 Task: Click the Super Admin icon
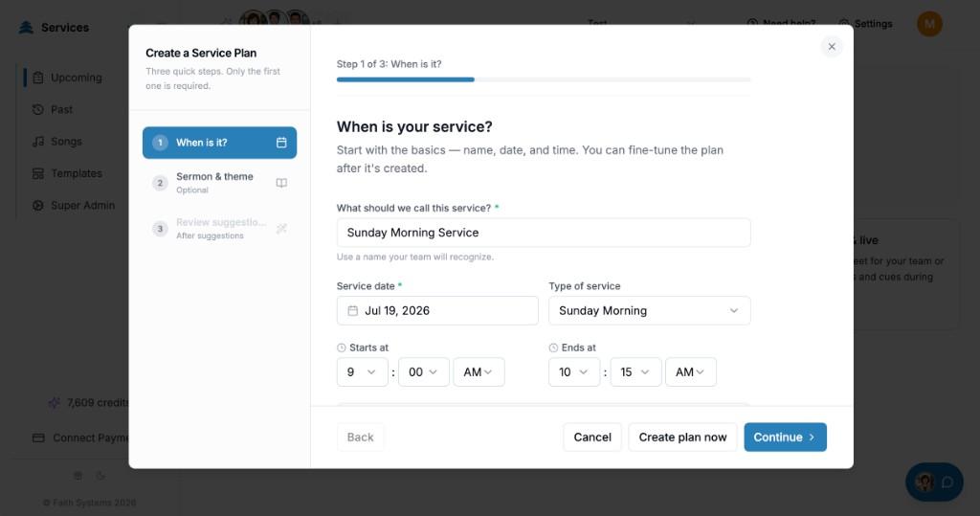pos(38,205)
